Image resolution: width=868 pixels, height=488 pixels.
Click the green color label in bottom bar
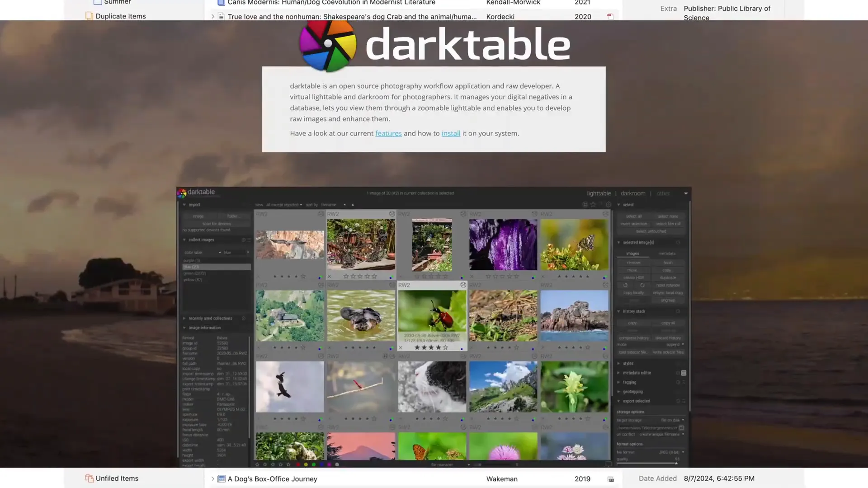[314, 465]
